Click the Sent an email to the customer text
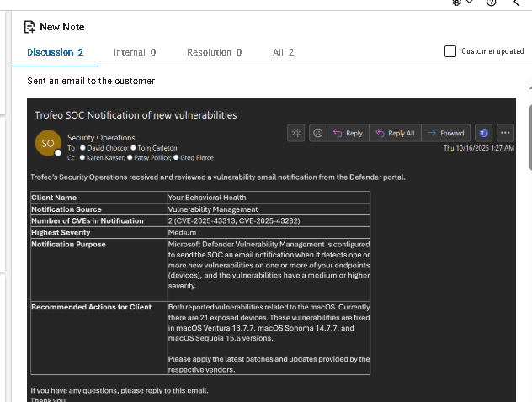This screenshot has height=402, width=532. [x=91, y=81]
